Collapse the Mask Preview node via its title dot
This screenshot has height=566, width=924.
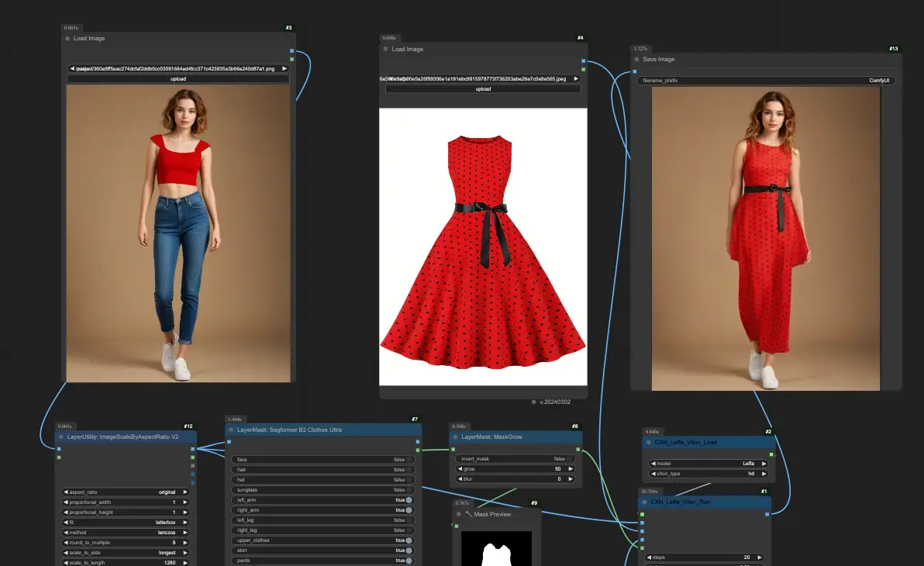coord(458,514)
